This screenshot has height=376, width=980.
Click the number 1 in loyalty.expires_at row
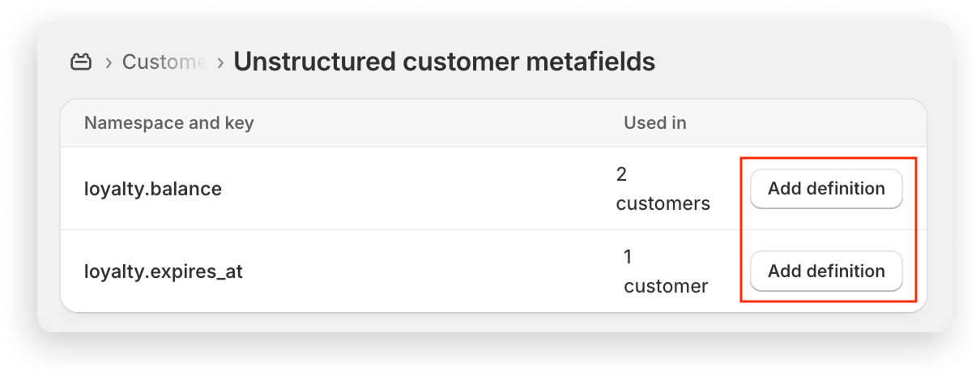coord(628,257)
